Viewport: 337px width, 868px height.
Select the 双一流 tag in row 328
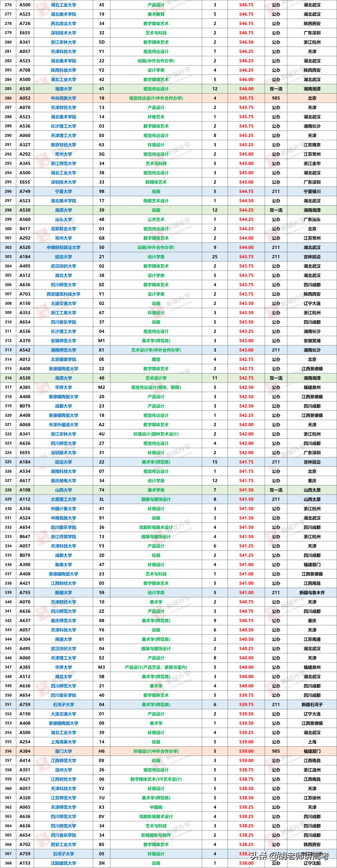pyautogui.click(x=276, y=490)
